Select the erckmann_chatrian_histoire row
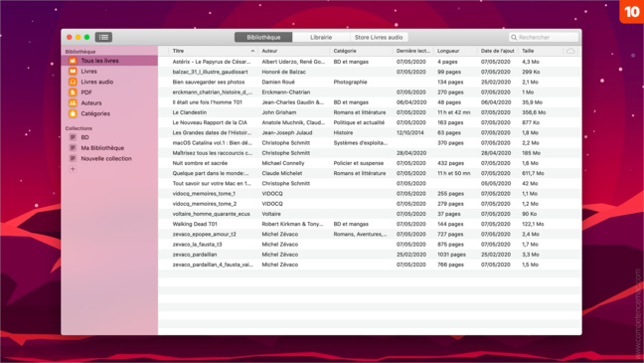644x363 pixels. click(370, 92)
